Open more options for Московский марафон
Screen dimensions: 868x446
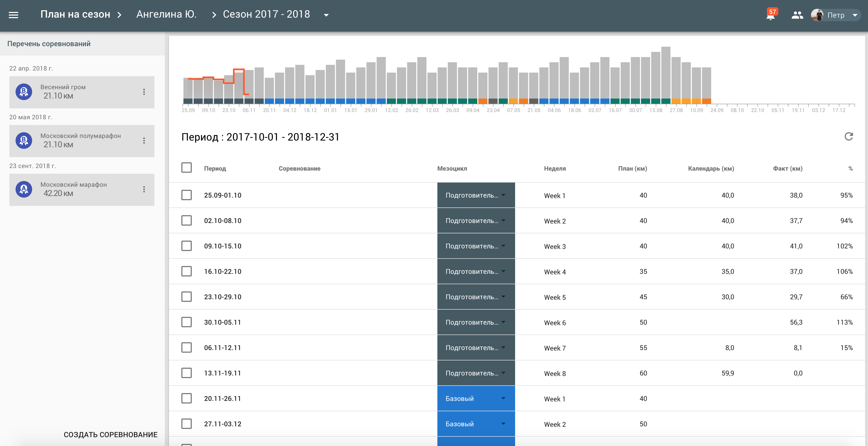pos(144,190)
